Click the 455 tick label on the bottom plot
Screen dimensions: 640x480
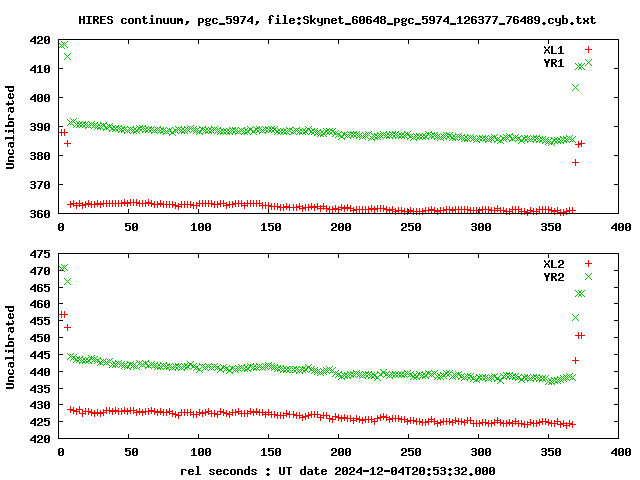pos(40,321)
